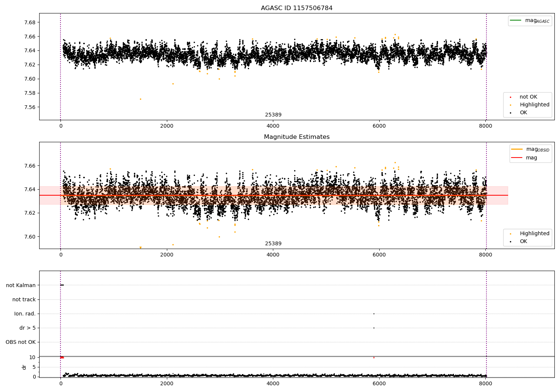560x392 pixels.
Task: Click the red mag line right of 8000
Action: point(497,195)
